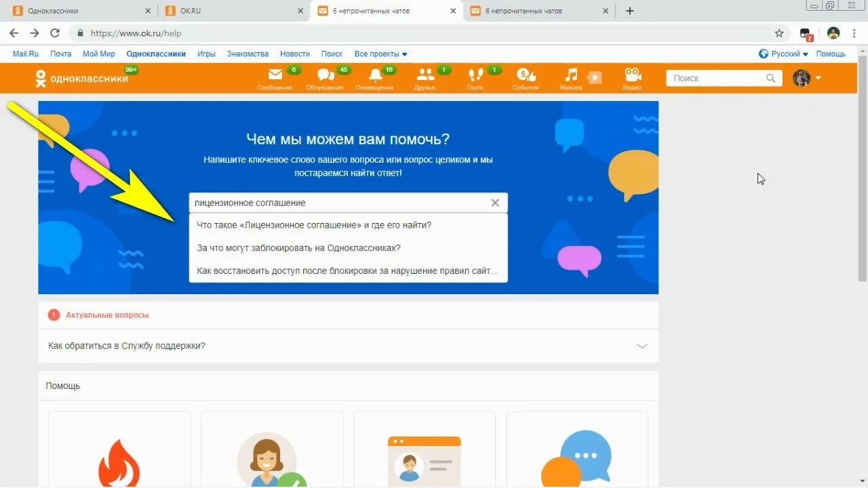Open Знакомства link
Screen dimensions: 868x488
(x=248, y=54)
